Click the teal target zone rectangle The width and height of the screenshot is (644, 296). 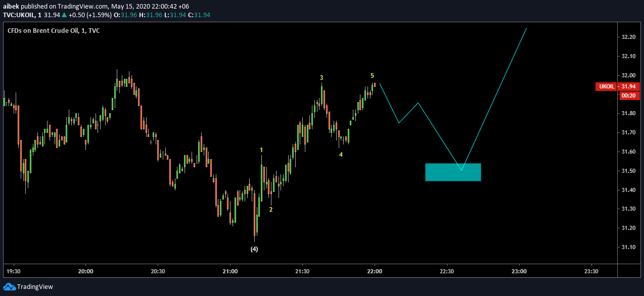453,172
